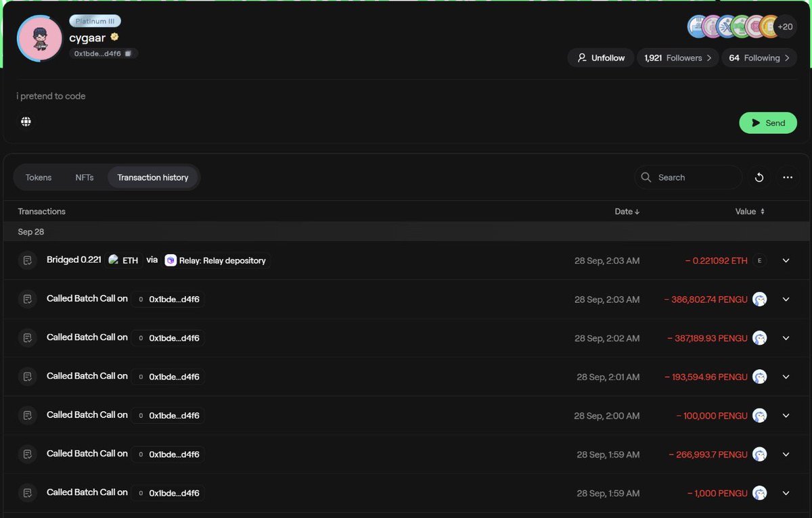This screenshot has height=518, width=812.
Task: Expand the 1,000 PENGU transaction details
Action: 786,493
